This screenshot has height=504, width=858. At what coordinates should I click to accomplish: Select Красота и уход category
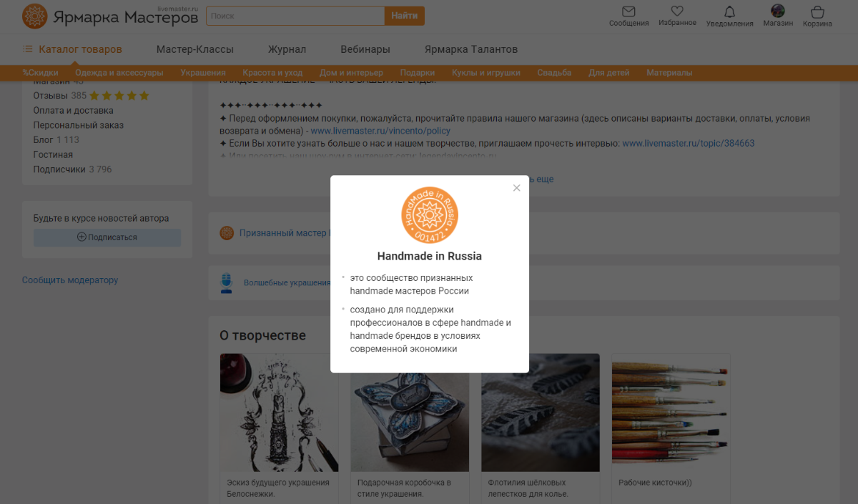[x=272, y=73]
